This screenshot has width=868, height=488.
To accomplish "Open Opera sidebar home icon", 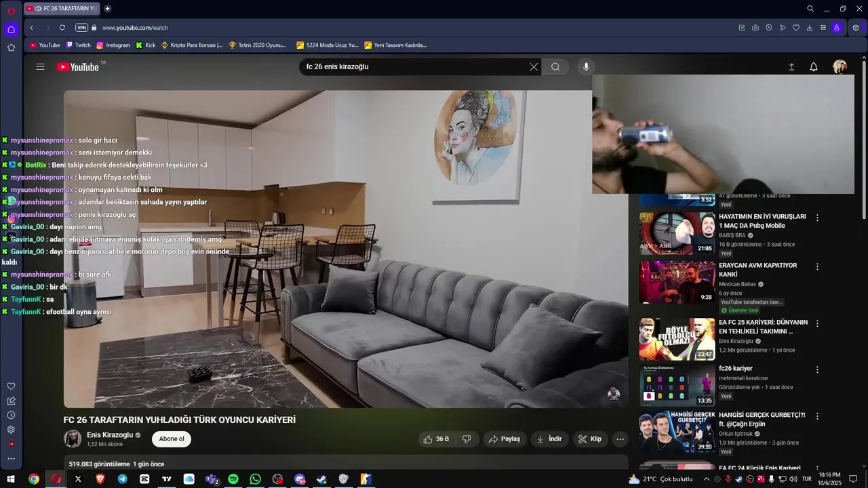I will click(11, 29).
